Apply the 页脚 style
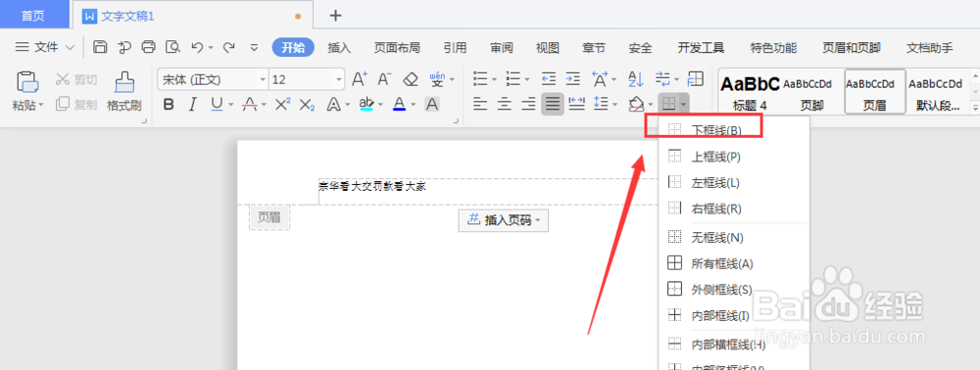 coord(811,92)
